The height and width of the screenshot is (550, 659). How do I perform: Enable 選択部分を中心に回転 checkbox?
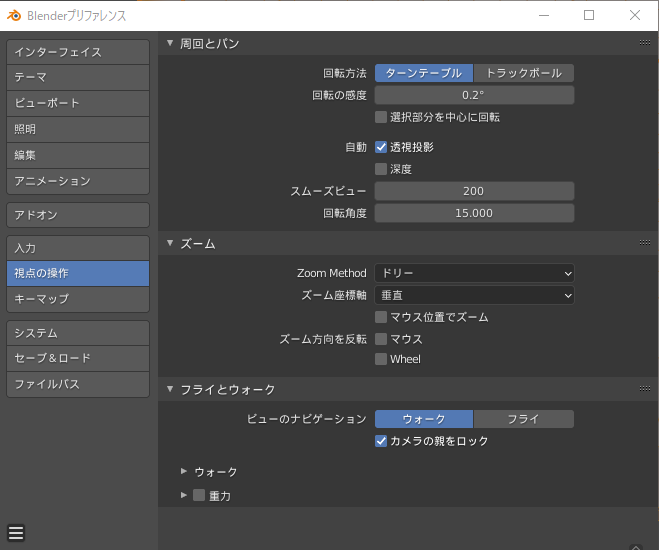[381, 117]
